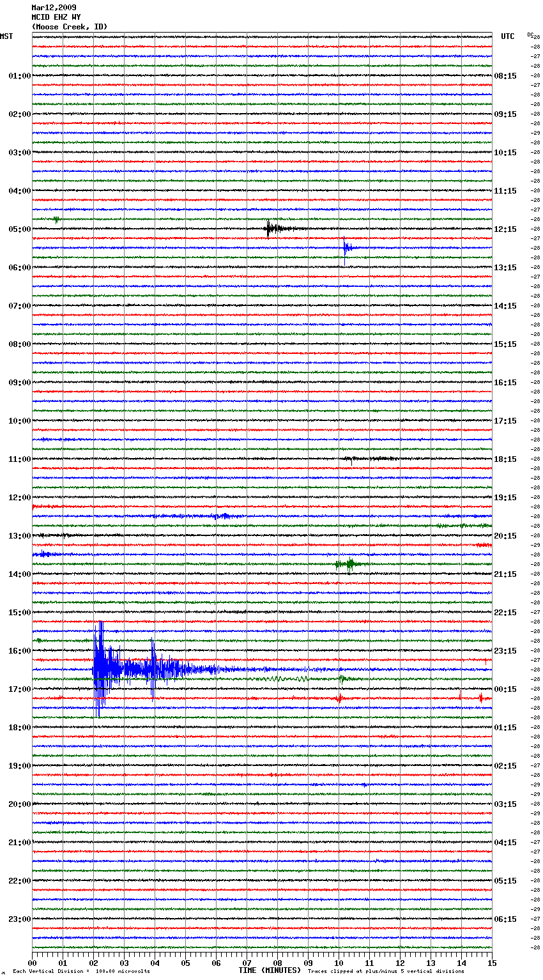543x980 pixels.
Task: Click the 13:15 UTC row label
Action: (x=505, y=268)
